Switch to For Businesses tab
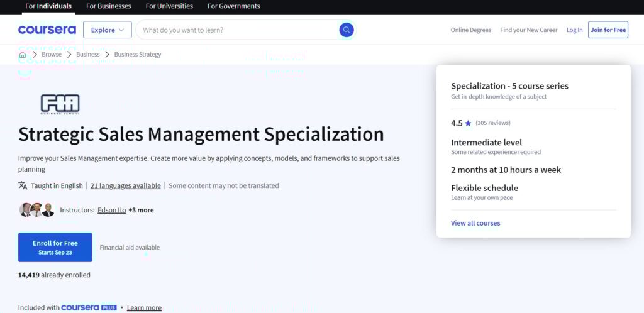 point(108,6)
